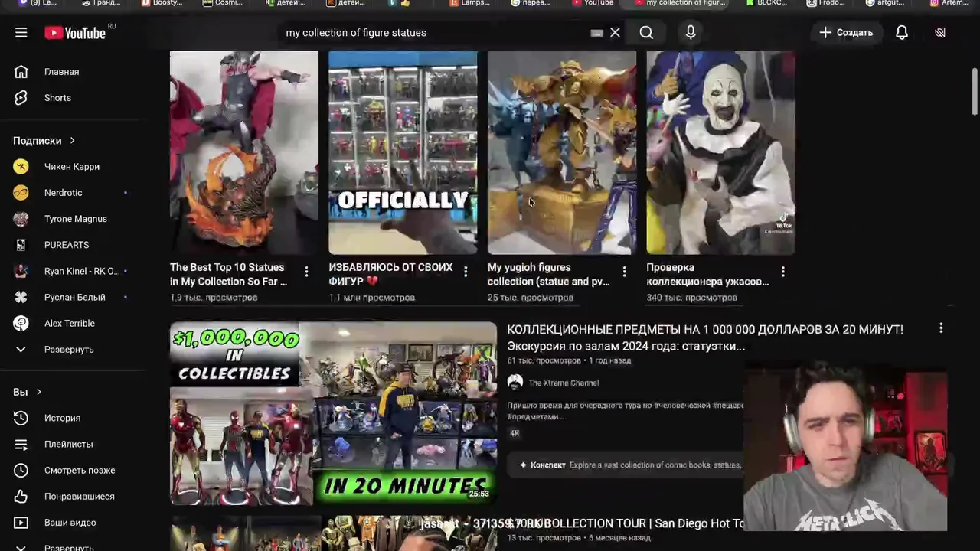Switch to the Boosty browser tab
Image resolution: width=980 pixels, height=551 pixels.
coord(163,3)
